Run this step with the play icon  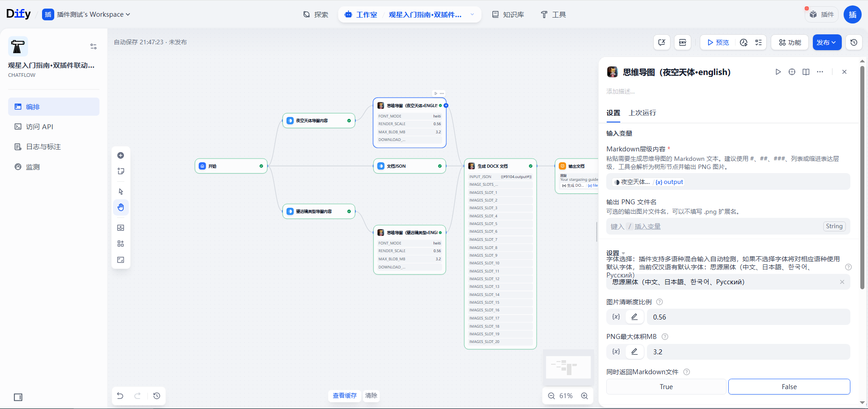778,72
